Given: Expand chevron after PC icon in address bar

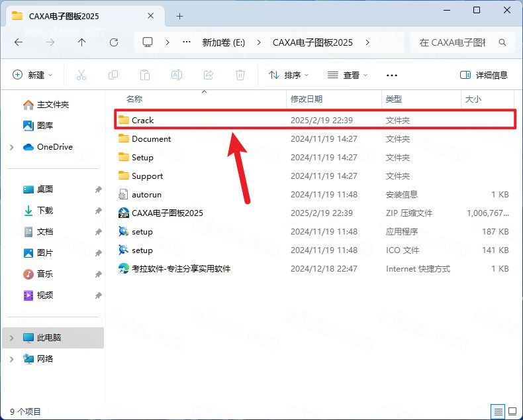Looking at the screenshot, I should tap(167, 42).
